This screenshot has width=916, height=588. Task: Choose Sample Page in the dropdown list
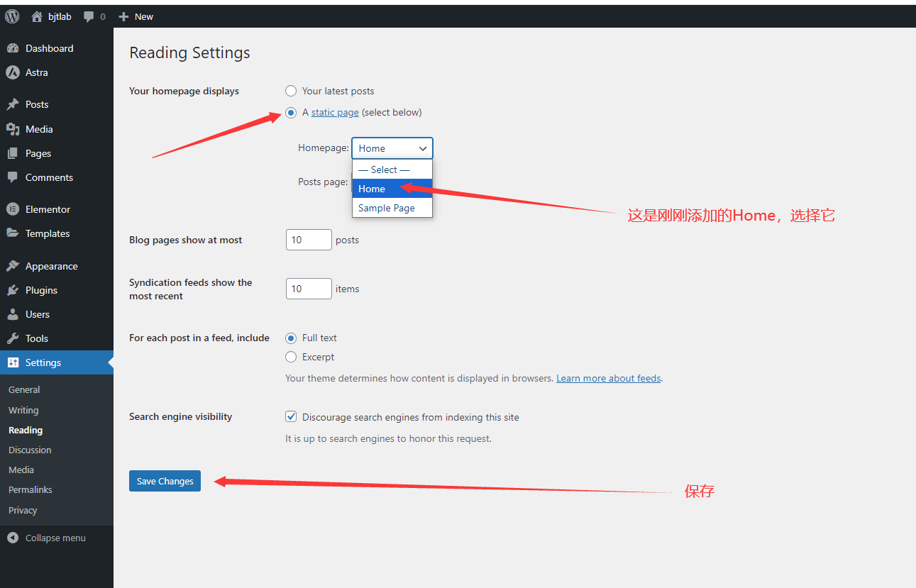click(x=392, y=208)
